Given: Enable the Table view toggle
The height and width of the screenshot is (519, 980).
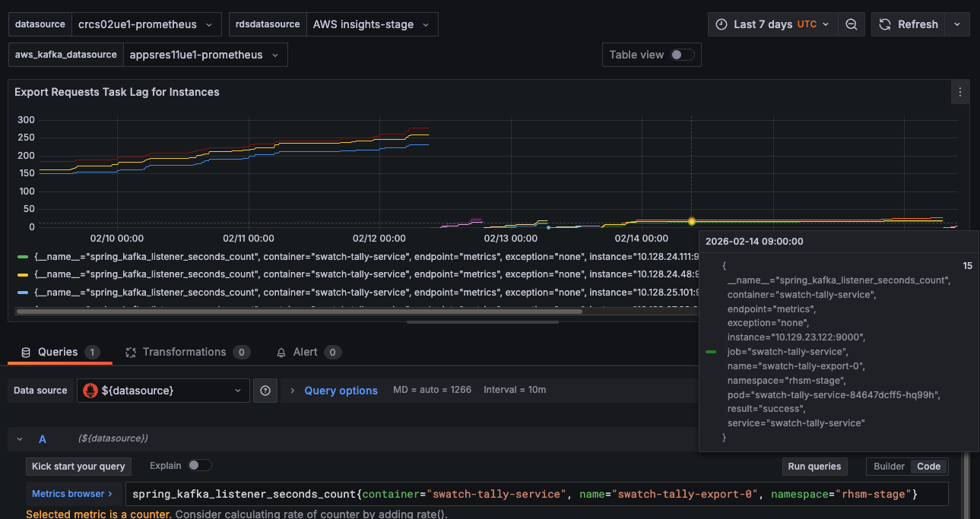Looking at the screenshot, I should (682, 55).
